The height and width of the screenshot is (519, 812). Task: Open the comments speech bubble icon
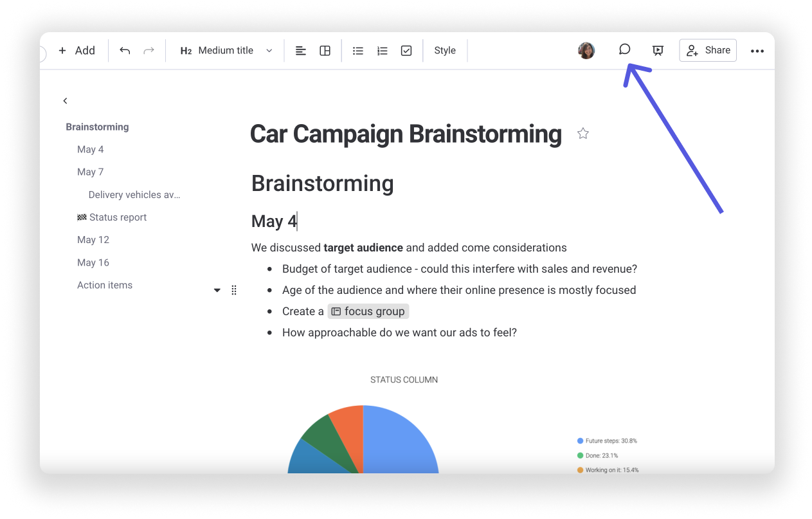(x=624, y=50)
